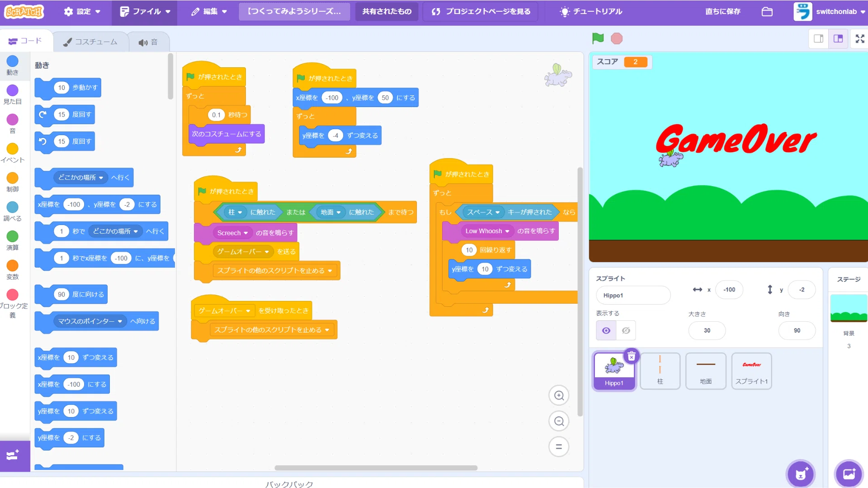Screen dimensions: 868x488
Task: Click the red stop button
Action: tap(617, 39)
